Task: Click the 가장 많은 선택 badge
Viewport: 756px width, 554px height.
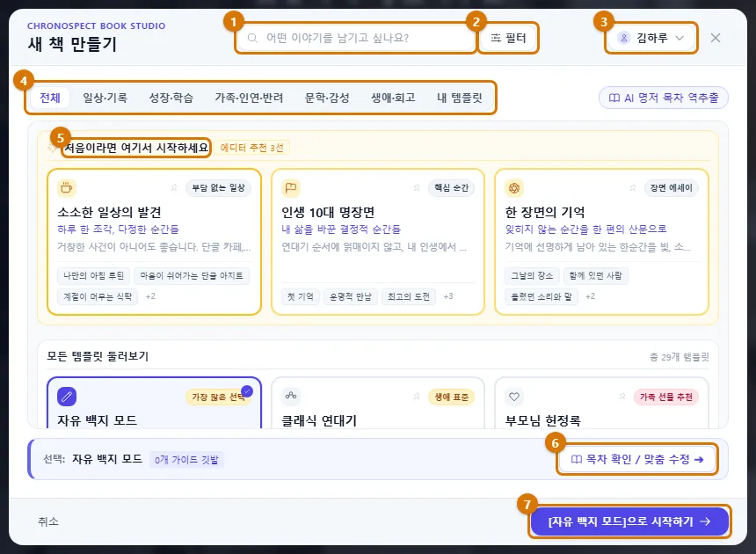Action: (218, 397)
